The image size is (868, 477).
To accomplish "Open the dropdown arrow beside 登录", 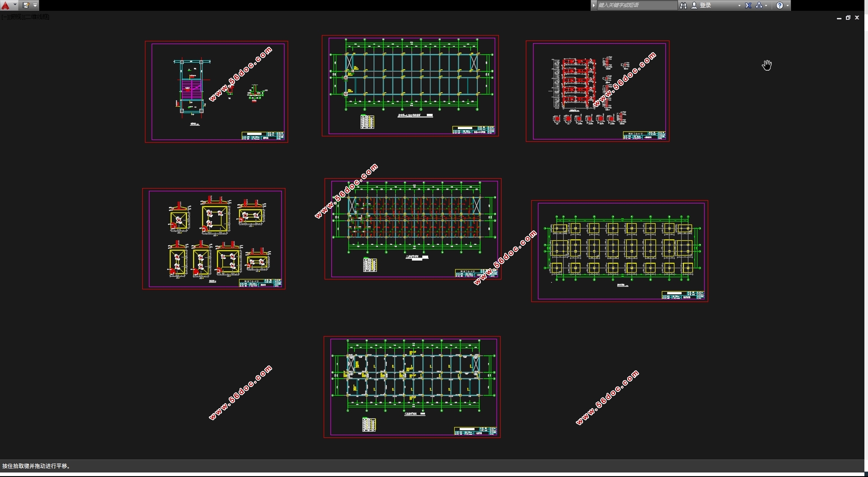I will 739,5.
